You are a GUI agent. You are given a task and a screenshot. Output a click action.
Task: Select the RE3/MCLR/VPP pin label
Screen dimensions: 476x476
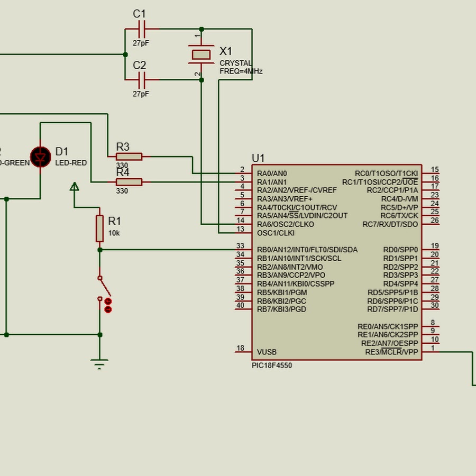pos(391,352)
